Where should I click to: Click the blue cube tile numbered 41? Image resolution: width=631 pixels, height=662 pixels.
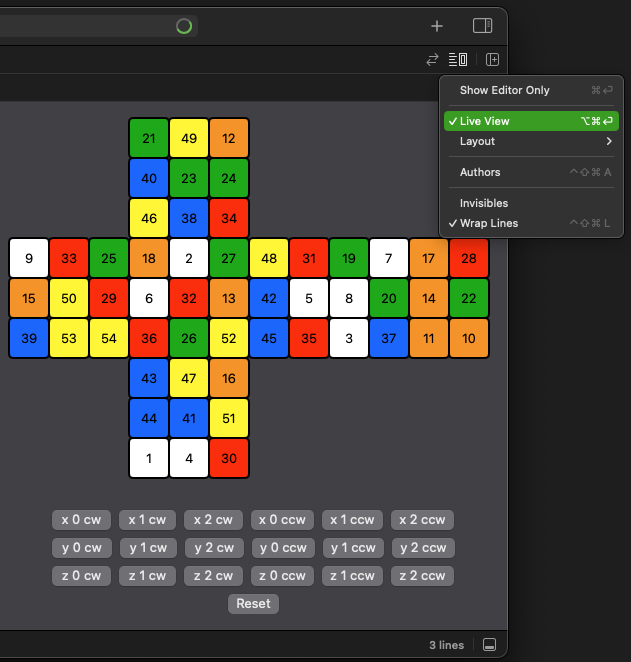189,418
